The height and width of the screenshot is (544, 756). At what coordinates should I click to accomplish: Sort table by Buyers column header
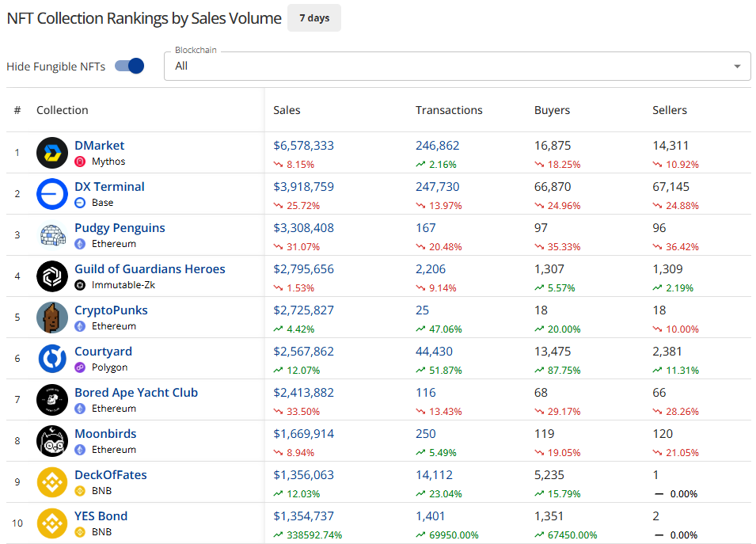[x=552, y=110]
